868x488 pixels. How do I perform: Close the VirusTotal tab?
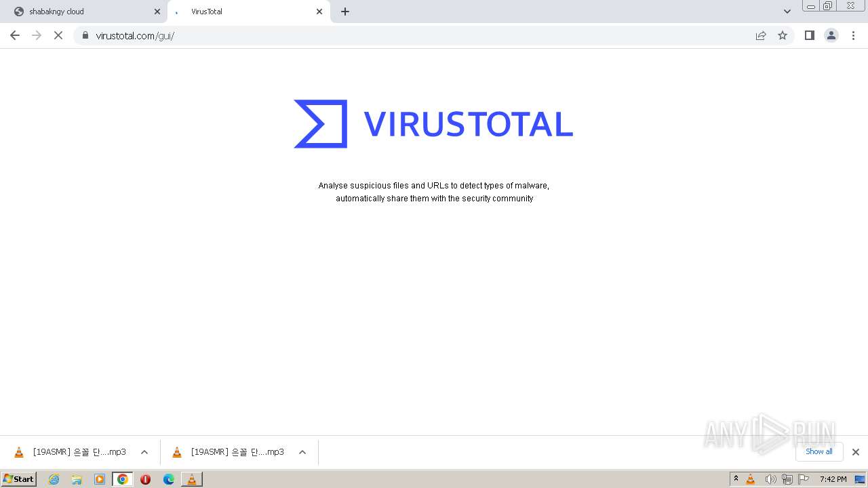(x=319, y=12)
